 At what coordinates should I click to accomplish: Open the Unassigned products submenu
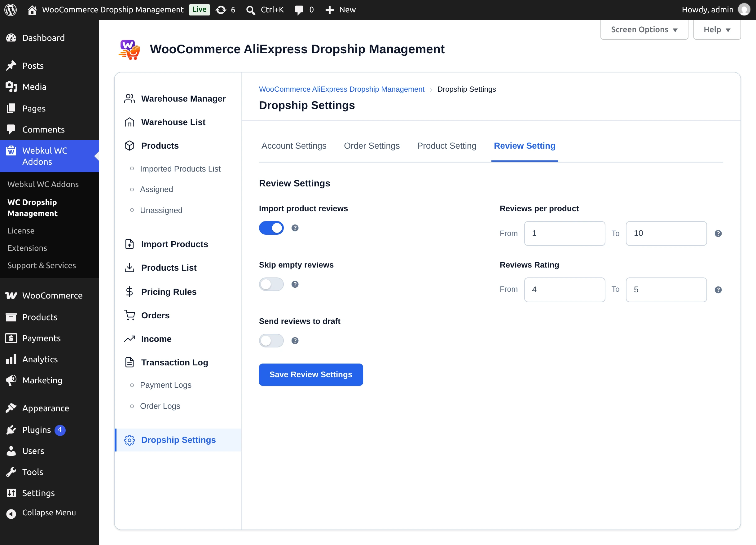tap(161, 211)
